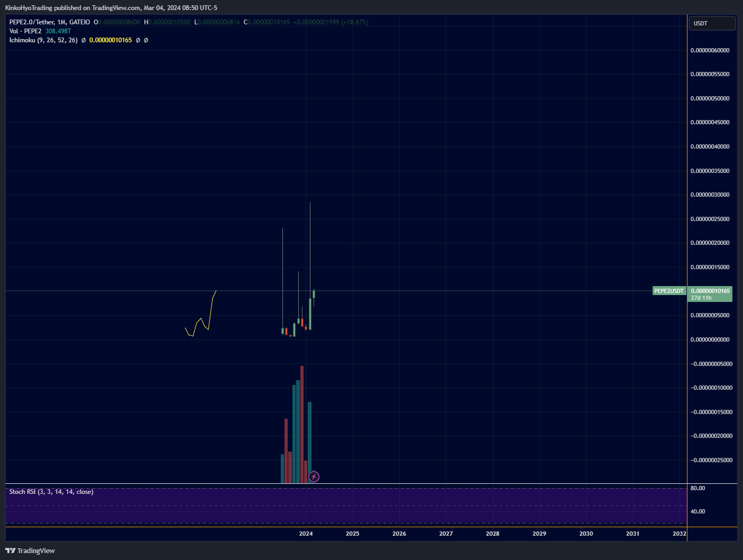
Task: Click the 2025 label on time axis
Action: (353, 534)
